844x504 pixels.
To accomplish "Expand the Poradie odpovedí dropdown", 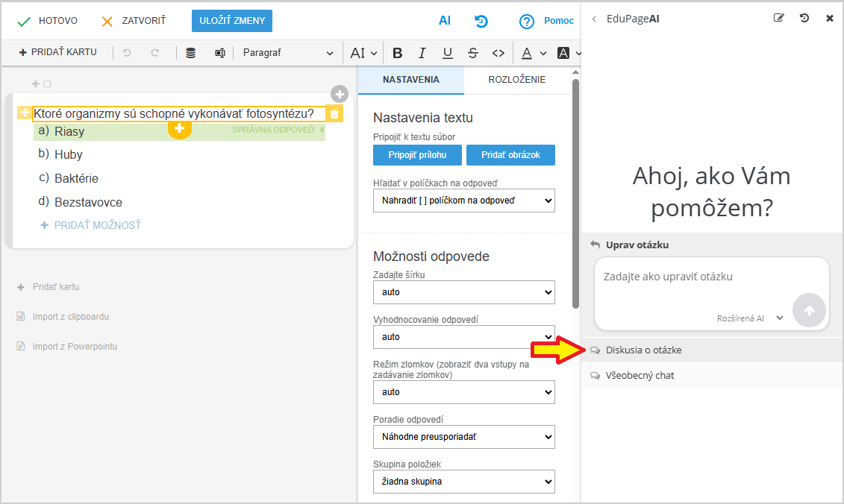I will click(x=463, y=437).
